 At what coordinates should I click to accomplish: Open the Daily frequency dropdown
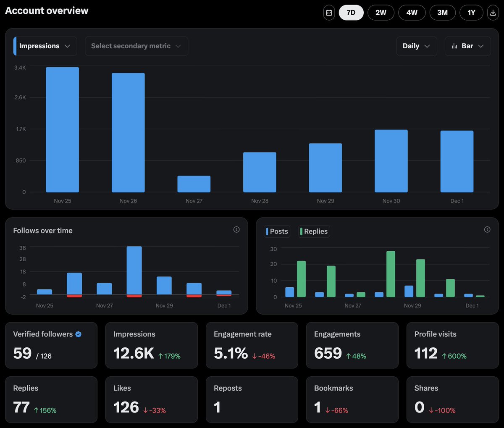click(x=416, y=46)
